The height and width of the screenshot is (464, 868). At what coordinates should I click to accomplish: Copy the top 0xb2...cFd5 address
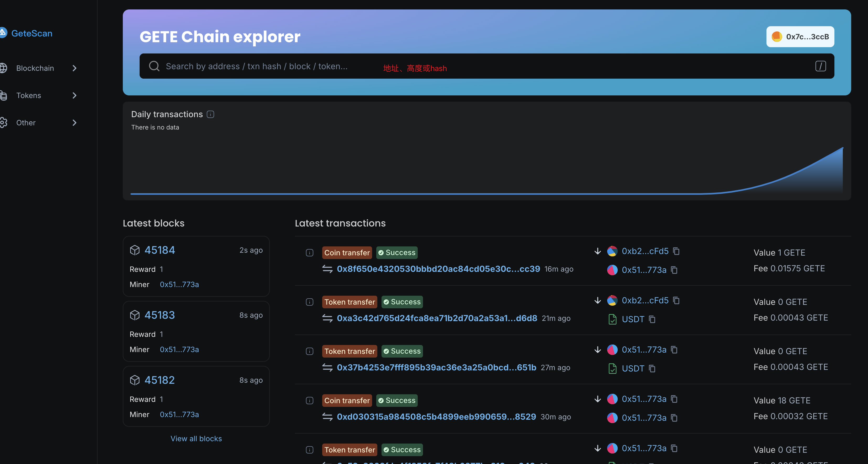tap(676, 251)
